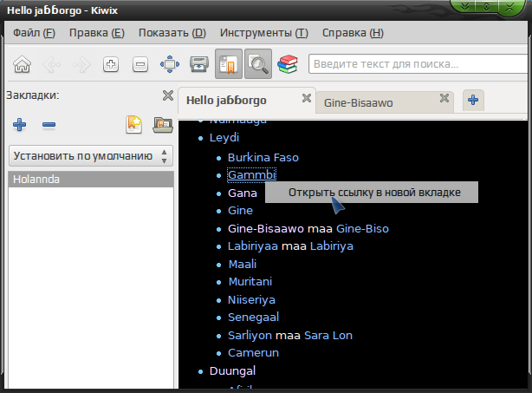Open the Leydi link
This screenshot has height=393, width=532.
tap(224, 138)
